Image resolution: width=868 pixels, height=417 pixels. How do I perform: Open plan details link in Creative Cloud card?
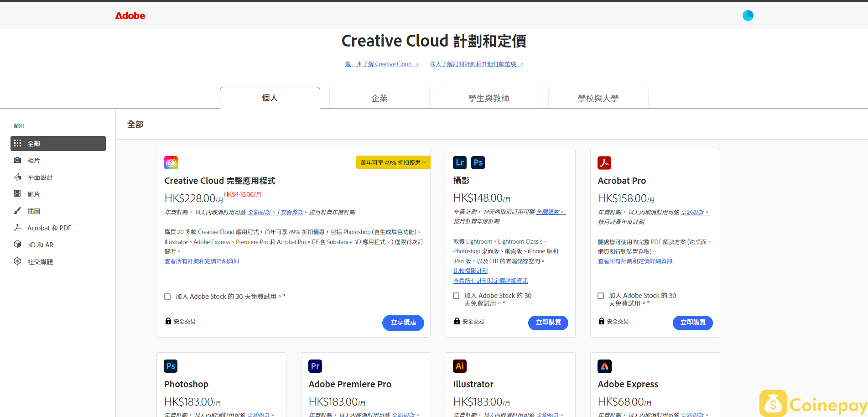[x=202, y=261]
